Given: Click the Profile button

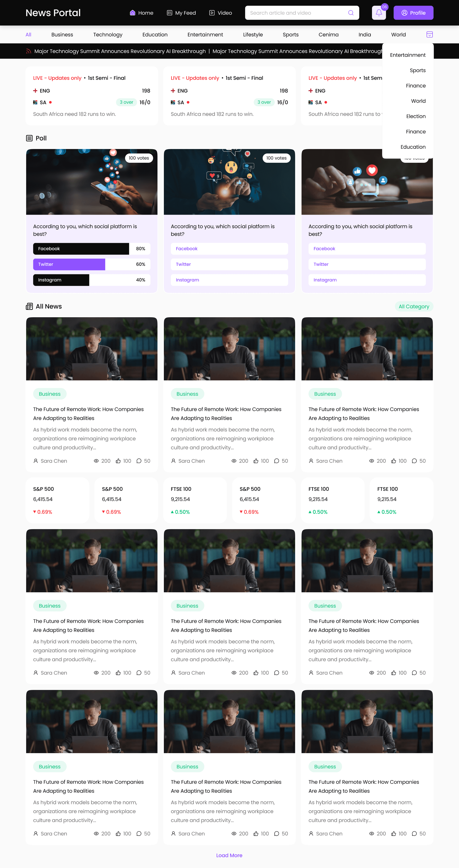Looking at the screenshot, I should pos(413,13).
